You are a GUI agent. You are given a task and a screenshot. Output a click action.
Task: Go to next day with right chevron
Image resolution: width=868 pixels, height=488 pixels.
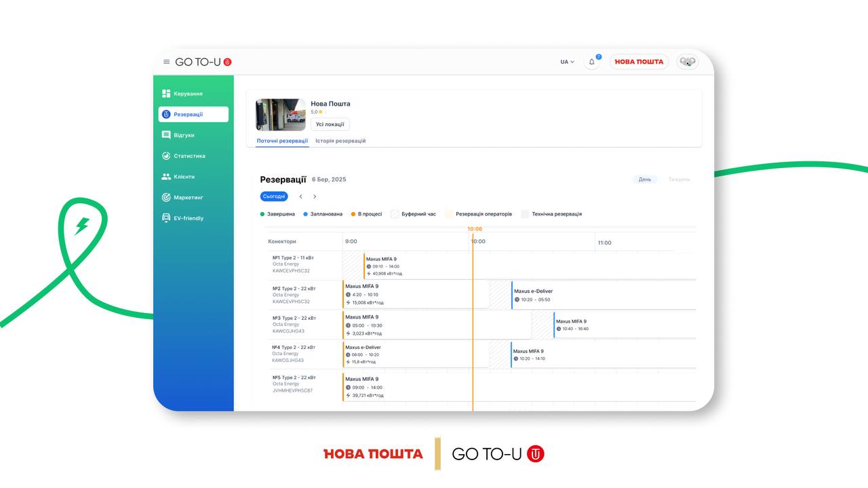coord(315,197)
